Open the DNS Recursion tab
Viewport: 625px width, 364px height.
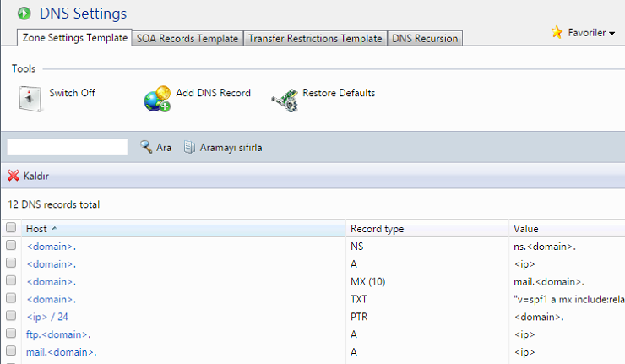[x=424, y=38]
